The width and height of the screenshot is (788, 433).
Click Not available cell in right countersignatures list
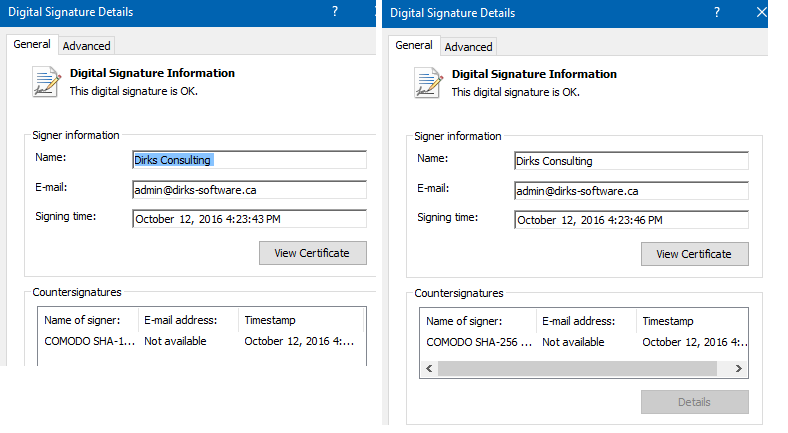[573, 342]
